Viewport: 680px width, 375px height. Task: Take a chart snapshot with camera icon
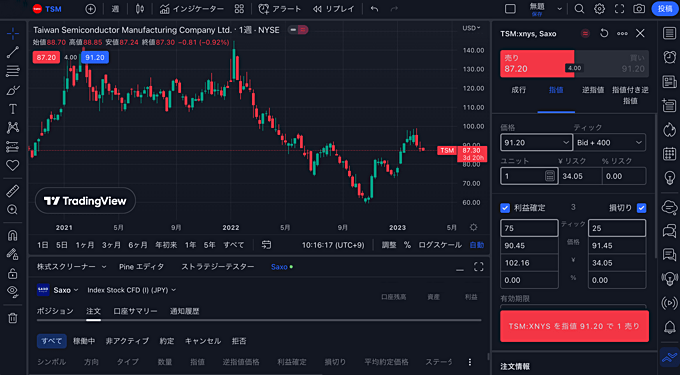click(x=639, y=9)
